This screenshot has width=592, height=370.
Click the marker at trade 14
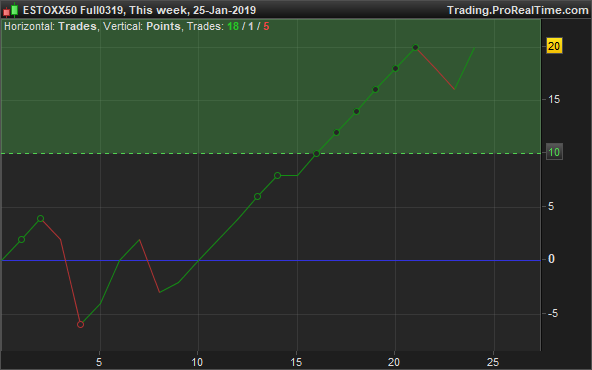coord(278,176)
